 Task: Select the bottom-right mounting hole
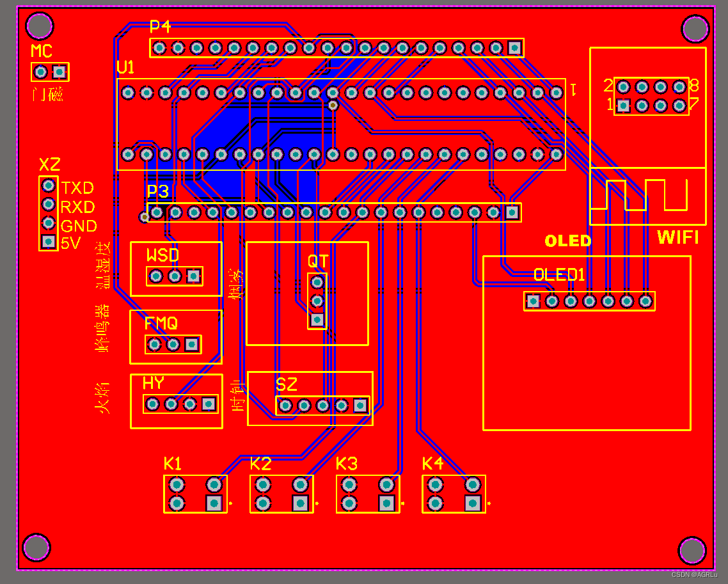tap(692, 550)
